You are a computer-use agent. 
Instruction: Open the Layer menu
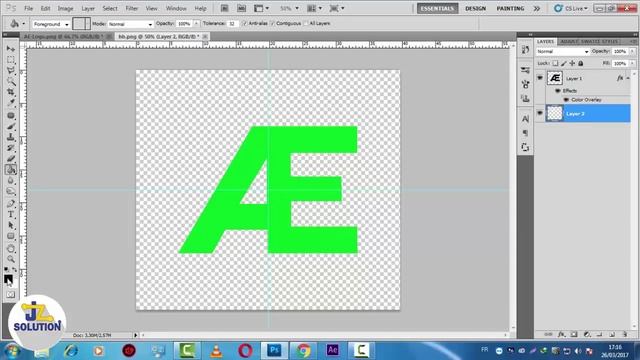point(88,8)
